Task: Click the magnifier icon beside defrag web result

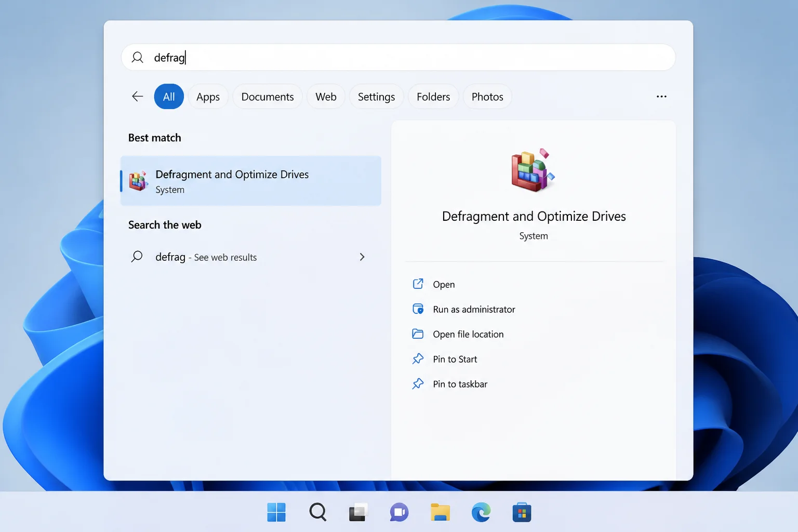Action: (137, 257)
